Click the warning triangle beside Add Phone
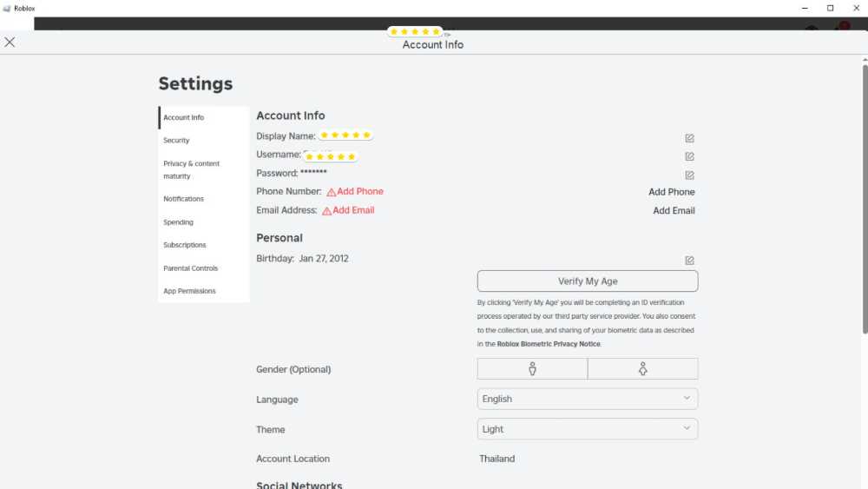Image resolution: width=868 pixels, height=489 pixels. pyautogui.click(x=331, y=192)
